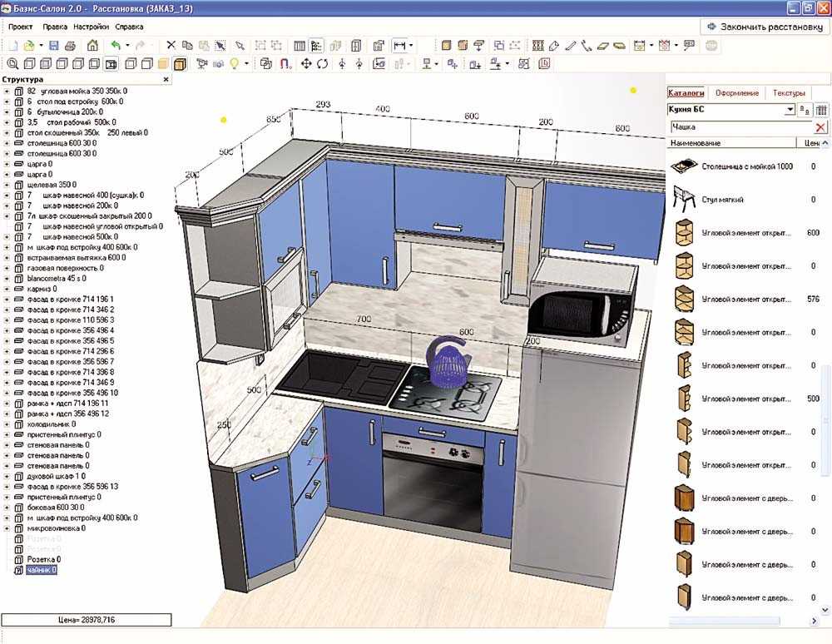Click the Цена= 28978,716 price field
The width and height of the screenshot is (832, 644).
[86, 620]
